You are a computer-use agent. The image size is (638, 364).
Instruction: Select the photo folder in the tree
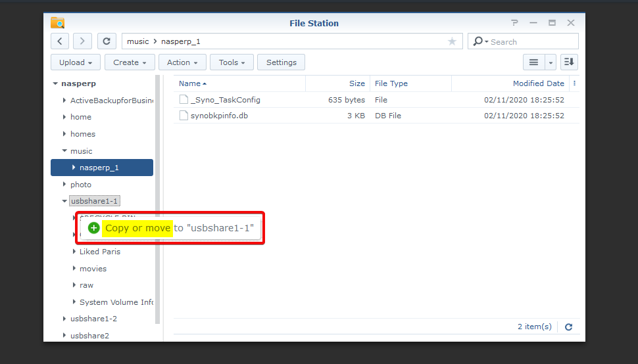coord(80,185)
